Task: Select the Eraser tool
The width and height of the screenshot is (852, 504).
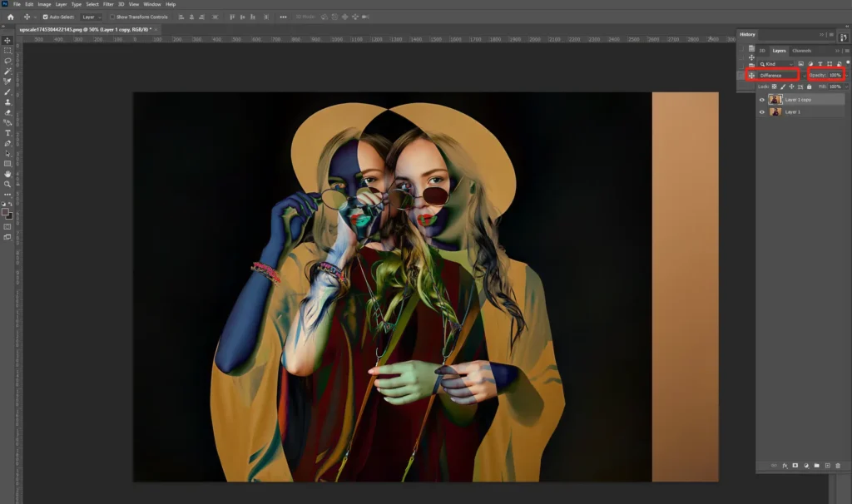Action: pos(7,112)
